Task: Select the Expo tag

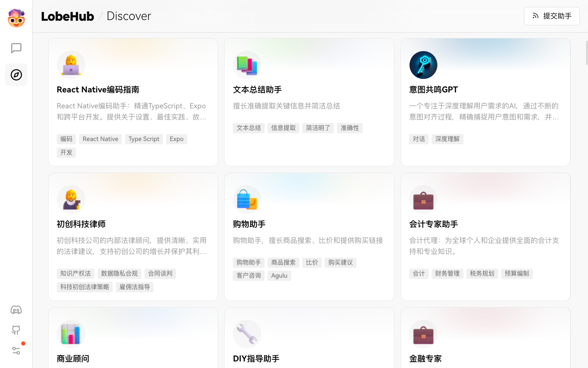Action: click(177, 139)
